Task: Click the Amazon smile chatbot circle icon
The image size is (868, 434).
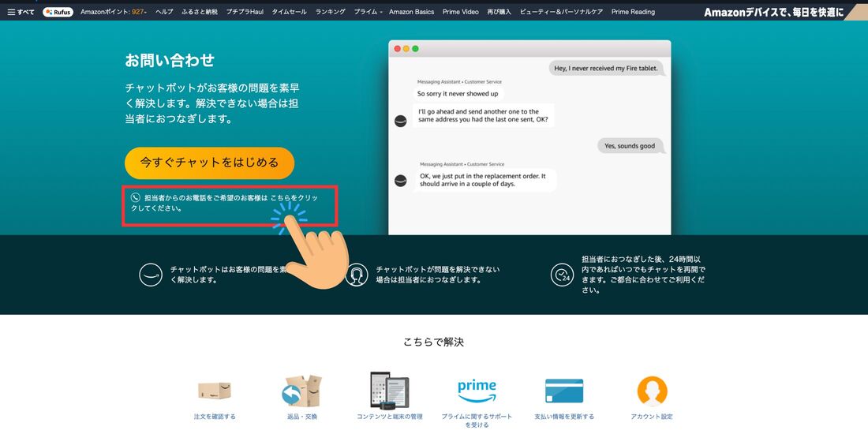Action: [x=151, y=275]
